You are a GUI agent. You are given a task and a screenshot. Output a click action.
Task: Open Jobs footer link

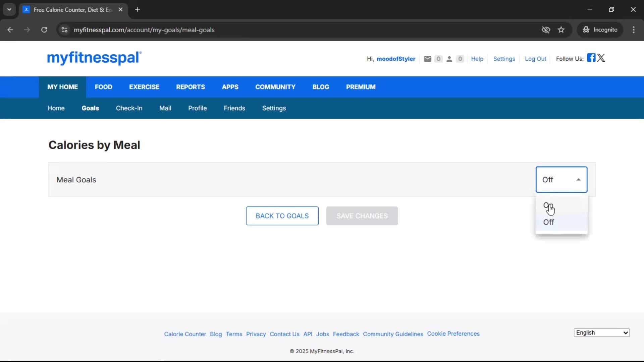click(323, 334)
